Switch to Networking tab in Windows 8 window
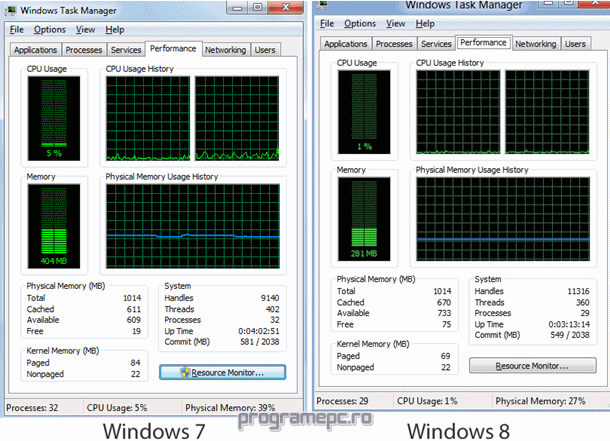Screen dimensions: 610x441 pyautogui.click(x=536, y=44)
